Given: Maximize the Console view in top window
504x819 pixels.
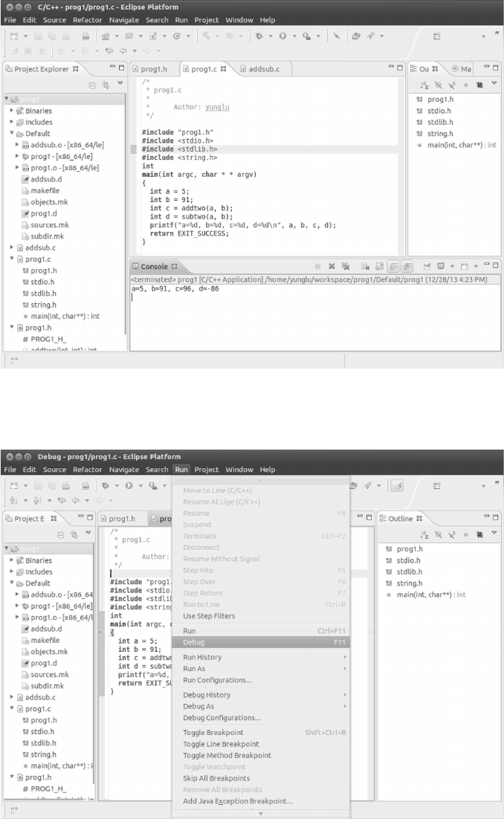Looking at the screenshot, I should pyautogui.click(x=496, y=265).
